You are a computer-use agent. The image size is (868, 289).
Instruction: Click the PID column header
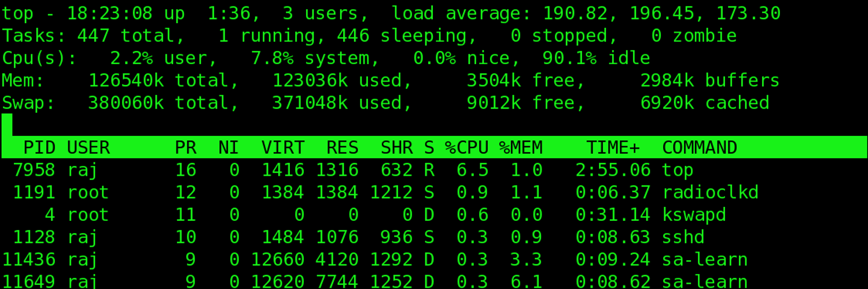39,148
